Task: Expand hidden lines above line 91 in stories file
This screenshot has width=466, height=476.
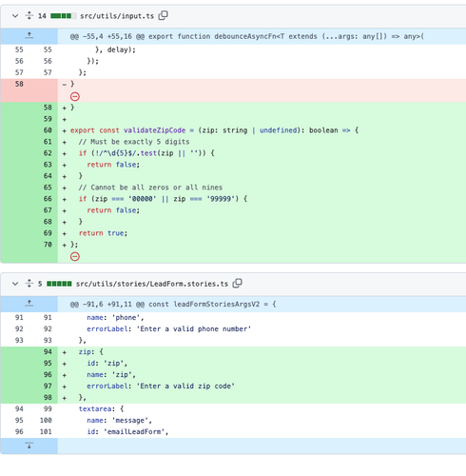Action: (x=29, y=304)
